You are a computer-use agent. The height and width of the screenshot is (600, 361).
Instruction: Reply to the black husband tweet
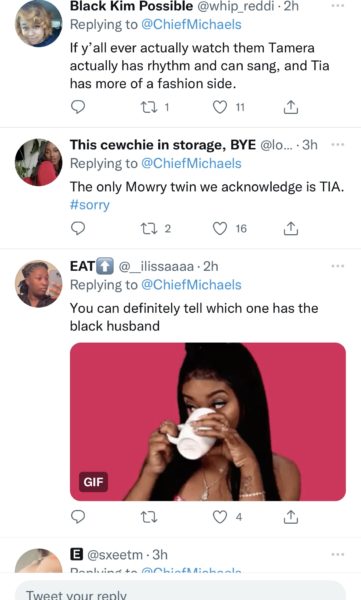pyautogui.click(x=78, y=517)
